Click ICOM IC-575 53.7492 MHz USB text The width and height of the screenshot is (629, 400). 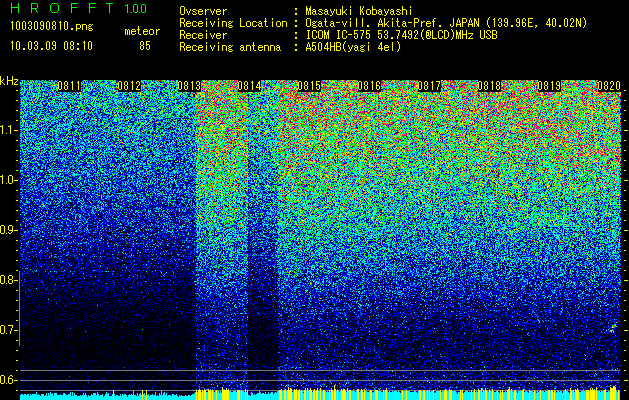coord(401,35)
